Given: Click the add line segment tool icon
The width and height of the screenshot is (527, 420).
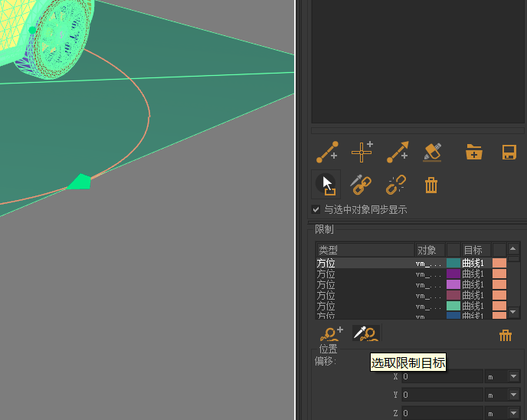Looking at the screenshot, I should [327, 152].
